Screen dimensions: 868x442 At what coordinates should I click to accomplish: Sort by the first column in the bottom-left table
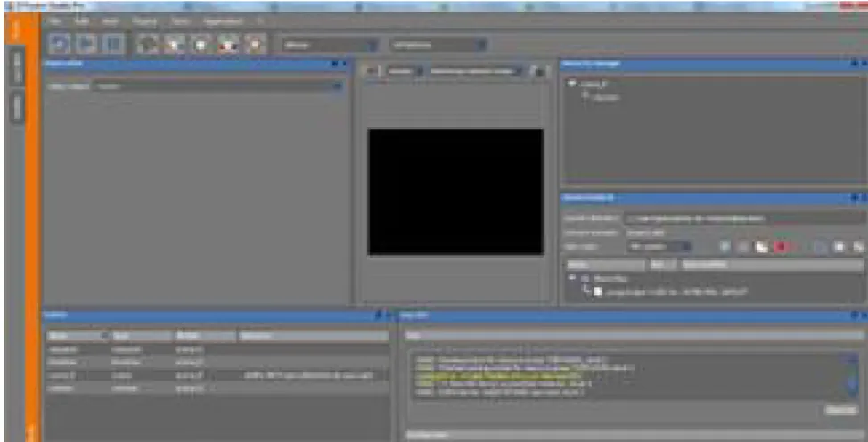(x=78, y=336)
